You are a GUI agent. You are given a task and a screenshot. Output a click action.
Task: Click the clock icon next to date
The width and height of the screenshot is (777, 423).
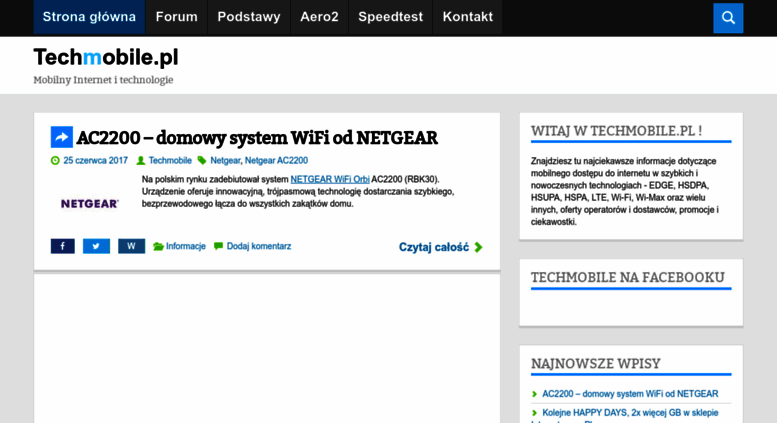click(x=55, y=160)
